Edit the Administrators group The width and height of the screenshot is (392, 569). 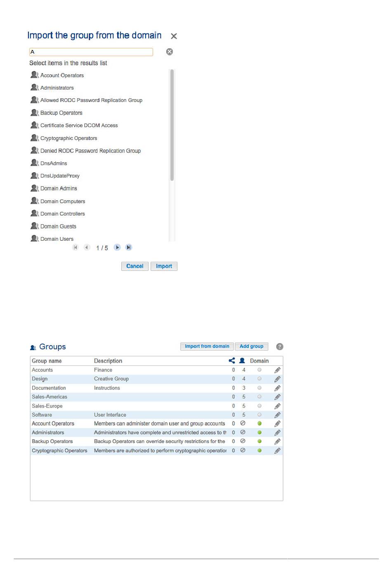pyautogui.click(x=277, y=433)
